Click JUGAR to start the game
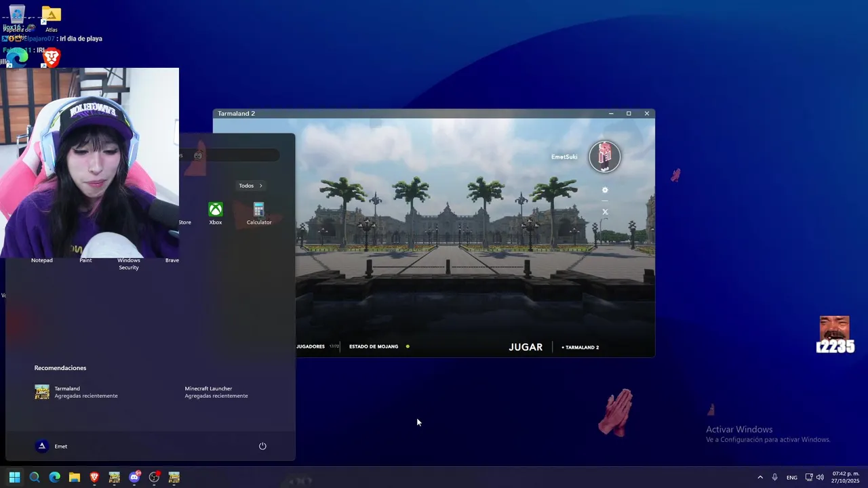868x488 pixels. point(526,347)
